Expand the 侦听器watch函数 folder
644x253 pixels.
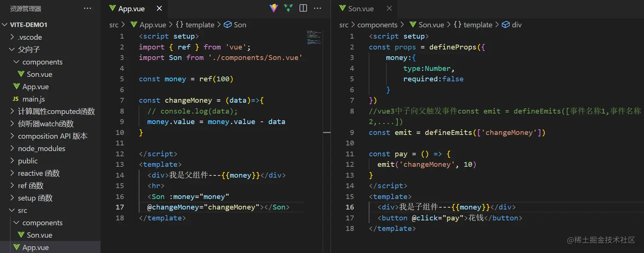pos(50,124)
